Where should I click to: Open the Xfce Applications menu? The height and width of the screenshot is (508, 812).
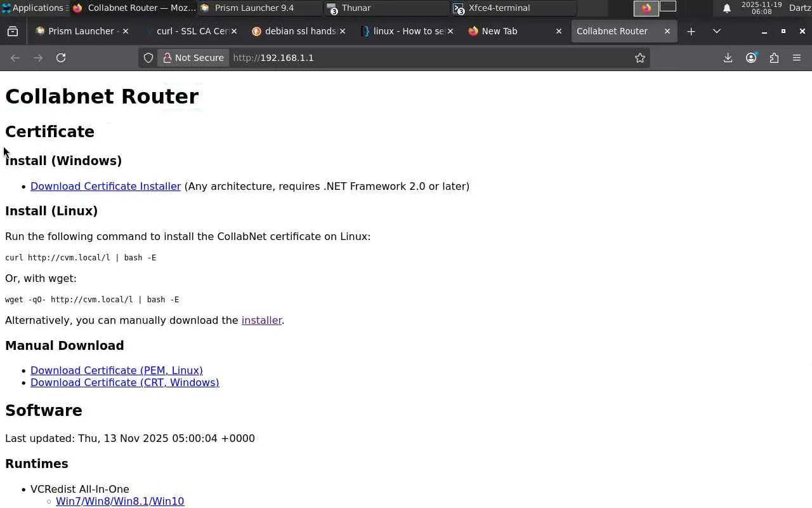coord(35,8)
